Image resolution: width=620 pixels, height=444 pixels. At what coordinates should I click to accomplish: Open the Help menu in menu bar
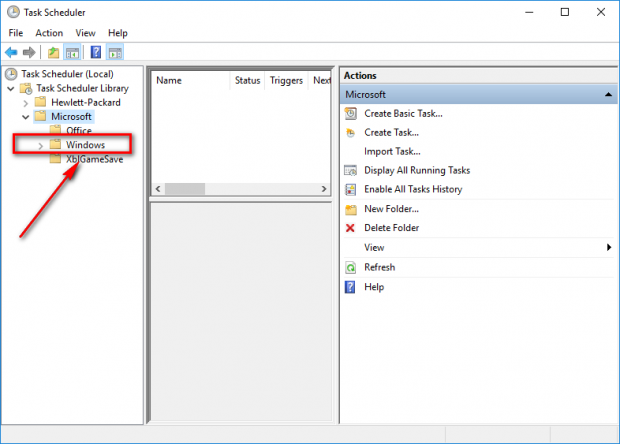[x=118, y=33]
